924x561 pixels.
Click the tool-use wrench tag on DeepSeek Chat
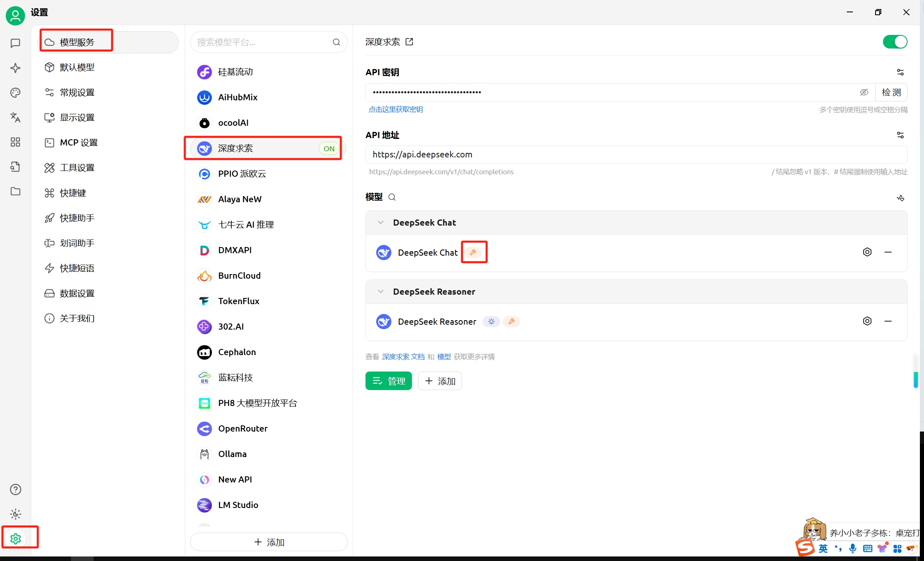point(473,252)
